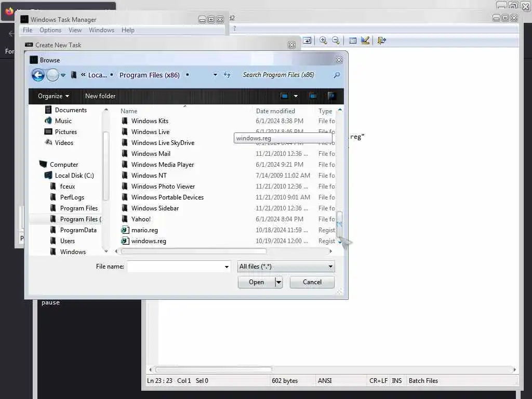
Task: Click the change view icon
Action: (284, 96)
